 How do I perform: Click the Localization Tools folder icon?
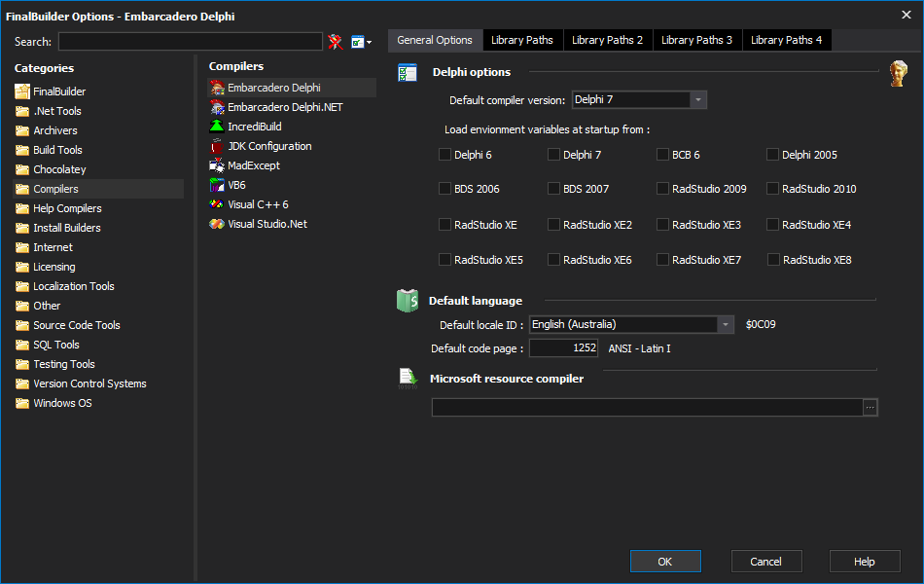22,286
